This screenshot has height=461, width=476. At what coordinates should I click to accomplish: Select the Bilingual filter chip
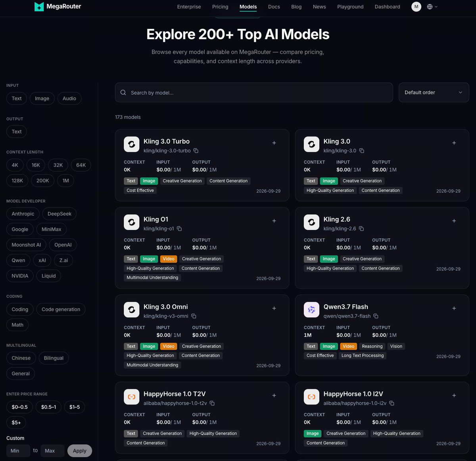54,358
